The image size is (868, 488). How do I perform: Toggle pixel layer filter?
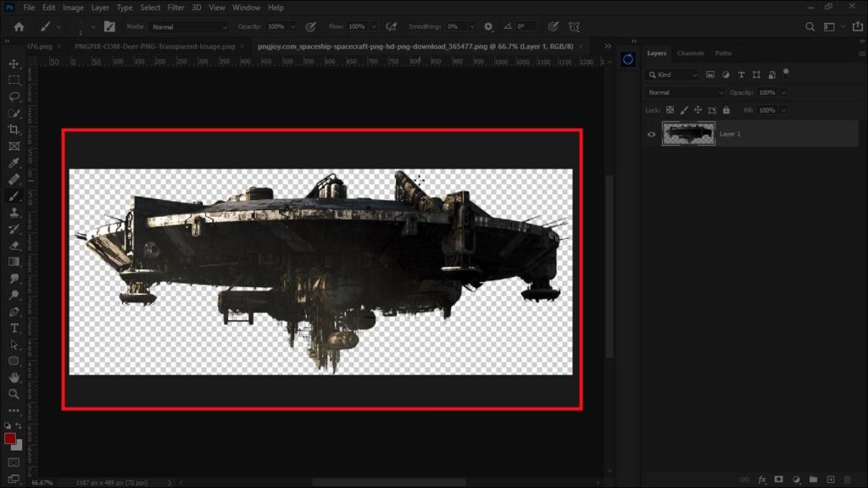710,75
